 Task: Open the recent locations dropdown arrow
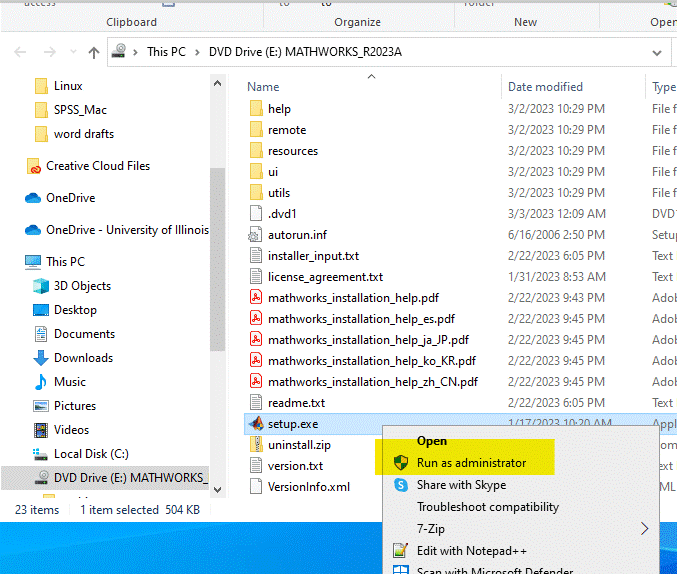point(73,52)
